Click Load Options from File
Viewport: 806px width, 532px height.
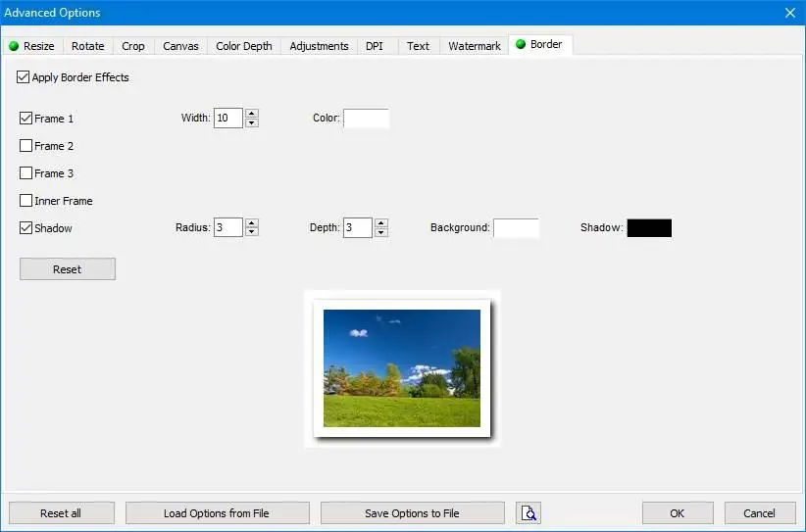point(217,513)
